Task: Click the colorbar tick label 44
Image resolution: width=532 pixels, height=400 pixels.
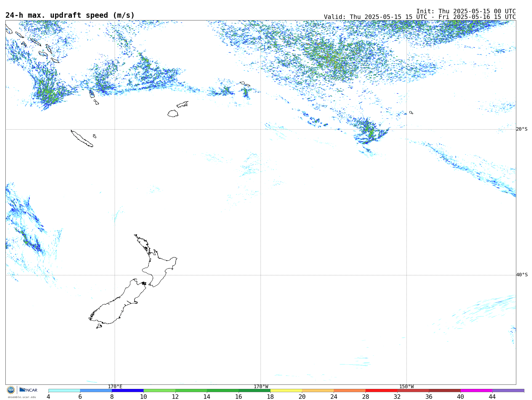Action: point(492,397)
